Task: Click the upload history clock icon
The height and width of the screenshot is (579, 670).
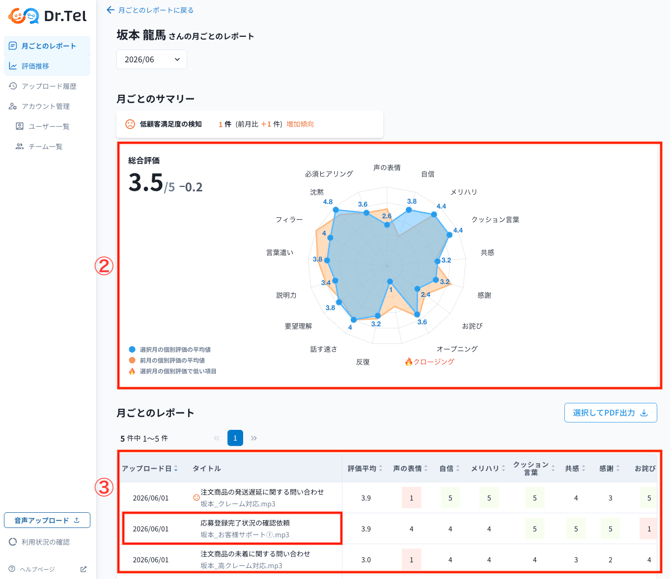Action: pos(13,86)
